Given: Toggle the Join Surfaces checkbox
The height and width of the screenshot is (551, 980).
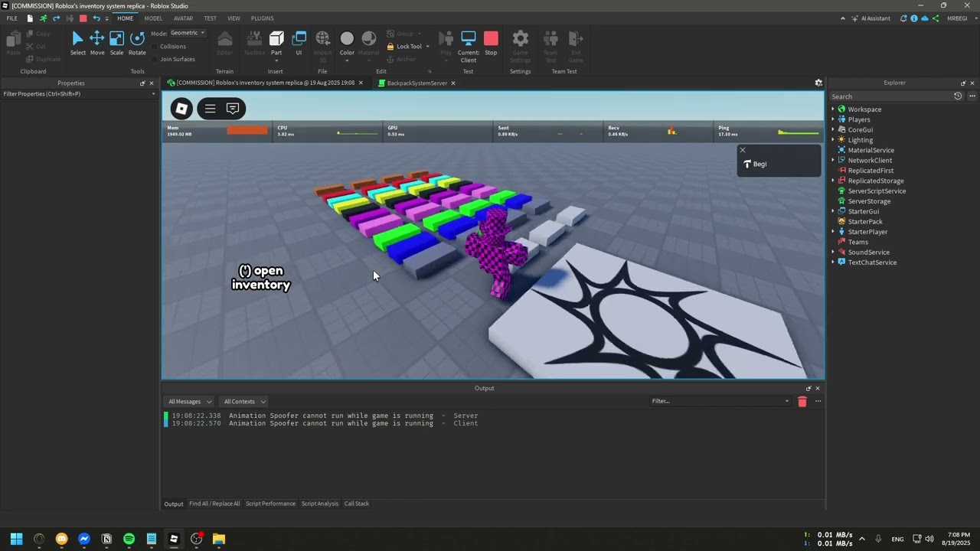Looking at the screenshot, I should coord(155,60).
